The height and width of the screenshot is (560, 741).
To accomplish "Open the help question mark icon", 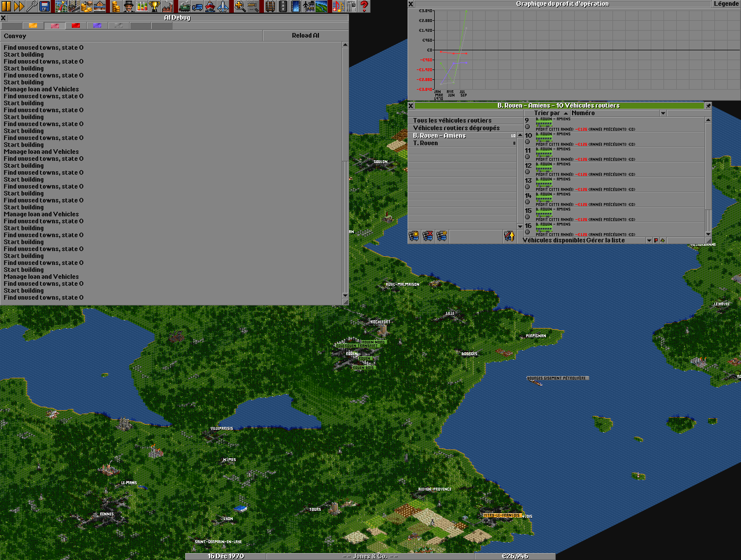I will [364, 6].
